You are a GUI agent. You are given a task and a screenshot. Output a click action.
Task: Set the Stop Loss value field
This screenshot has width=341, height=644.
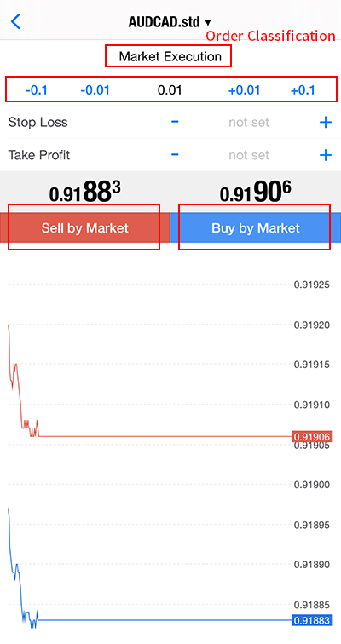click(249, 122)
